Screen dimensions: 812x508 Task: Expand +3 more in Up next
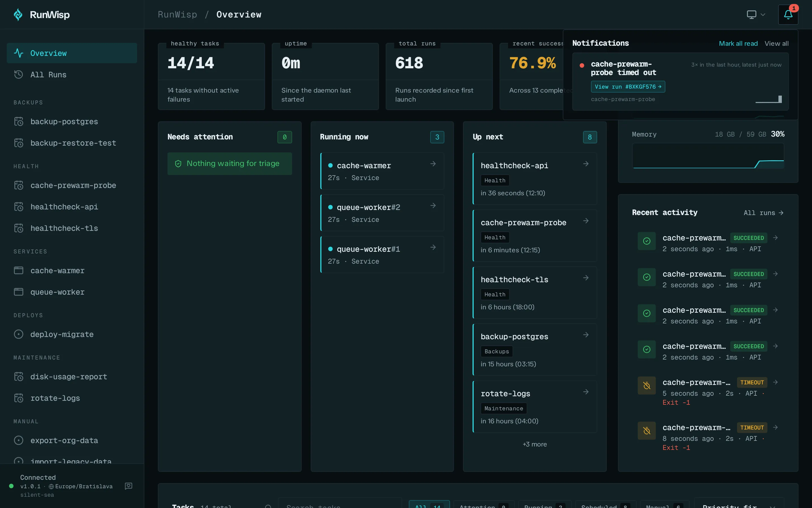[535, 444]
